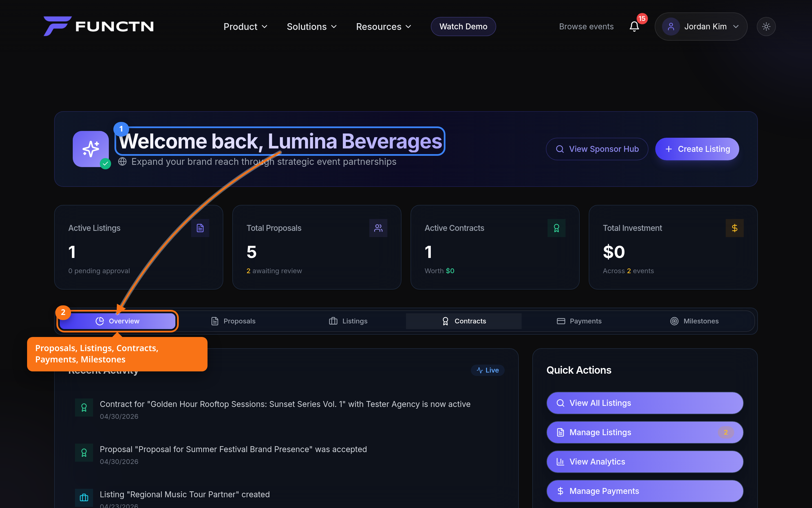Click the View All Listings quick action
This screenshot has width=812, height=508.
coord(645,403)
